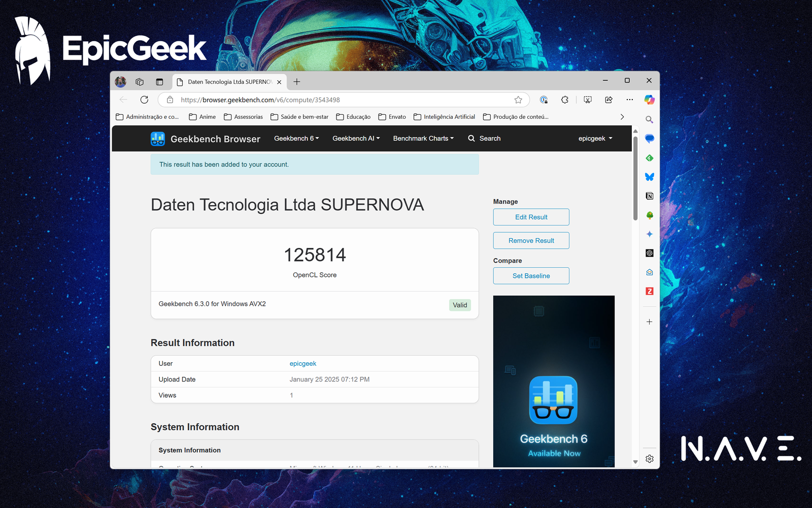The height and width of the screenshot is (508, 812).
Task: Open the epicgeek user profile link
Action: pos(303,363)
